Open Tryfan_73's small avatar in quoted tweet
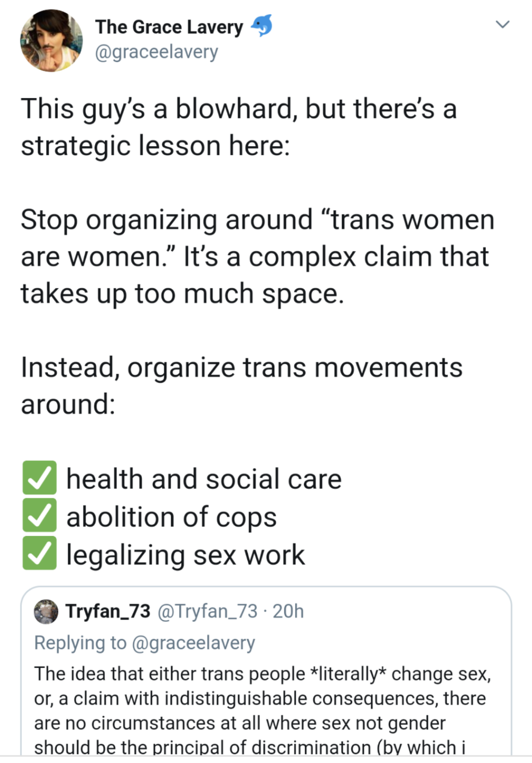Image resolution: width=532 pixels, height=763 pixels. 46,611
